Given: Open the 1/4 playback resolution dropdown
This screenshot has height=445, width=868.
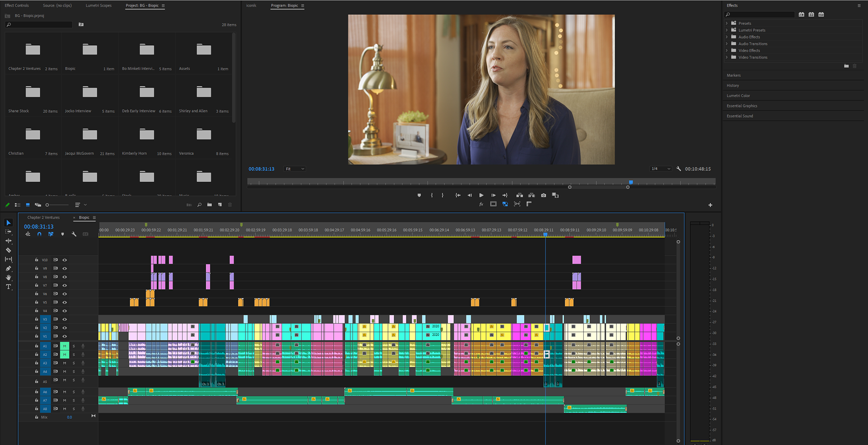Looking at the screenshot, I should pyautogui.click(x=660, y=169).
